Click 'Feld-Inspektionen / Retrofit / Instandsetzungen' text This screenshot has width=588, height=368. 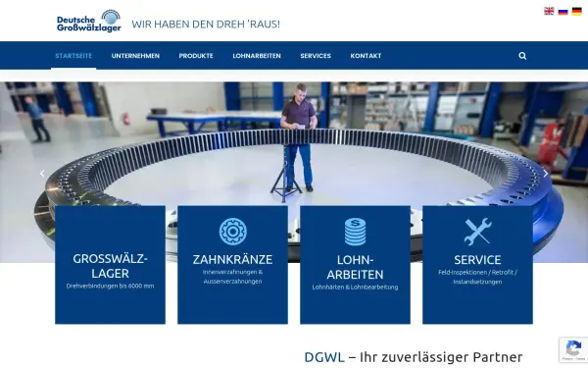pos(477,277)
